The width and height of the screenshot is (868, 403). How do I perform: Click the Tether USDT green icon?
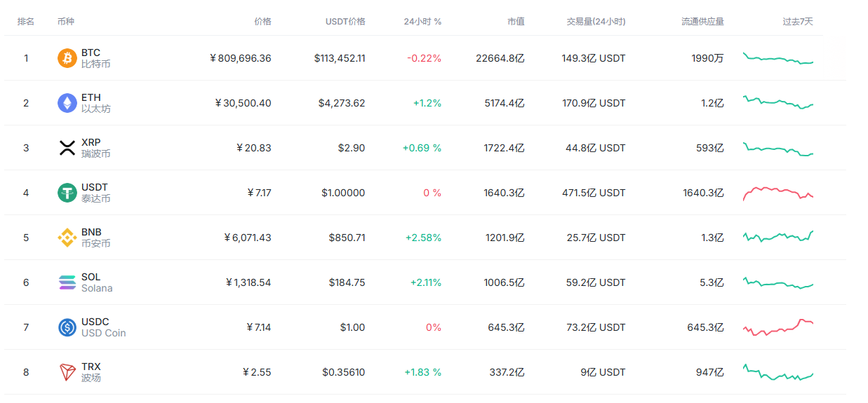[67, 193]
